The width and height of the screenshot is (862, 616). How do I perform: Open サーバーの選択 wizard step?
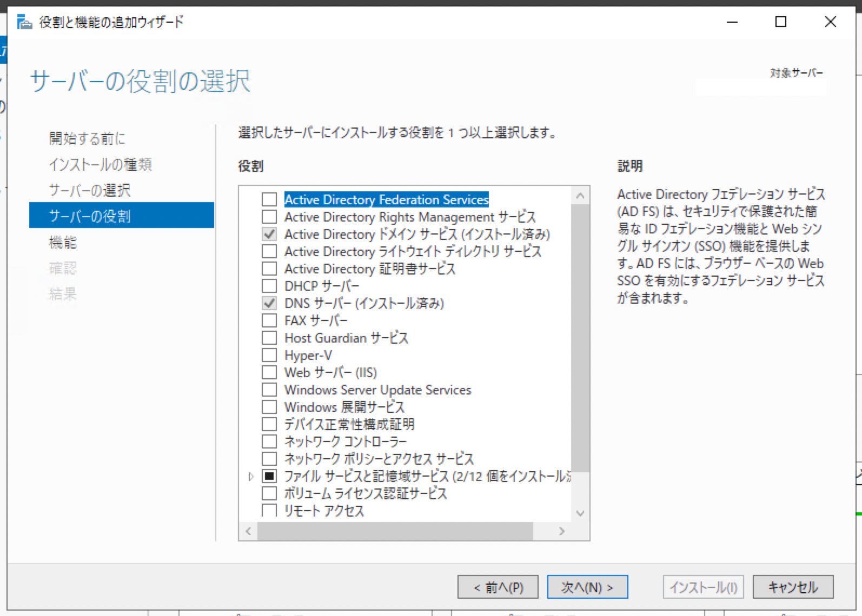[90, 190]
